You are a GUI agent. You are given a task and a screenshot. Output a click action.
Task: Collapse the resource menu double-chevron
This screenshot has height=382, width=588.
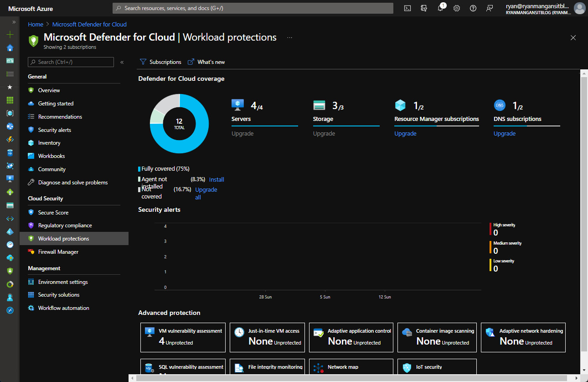pyautogui.click(x=122, y=62)
